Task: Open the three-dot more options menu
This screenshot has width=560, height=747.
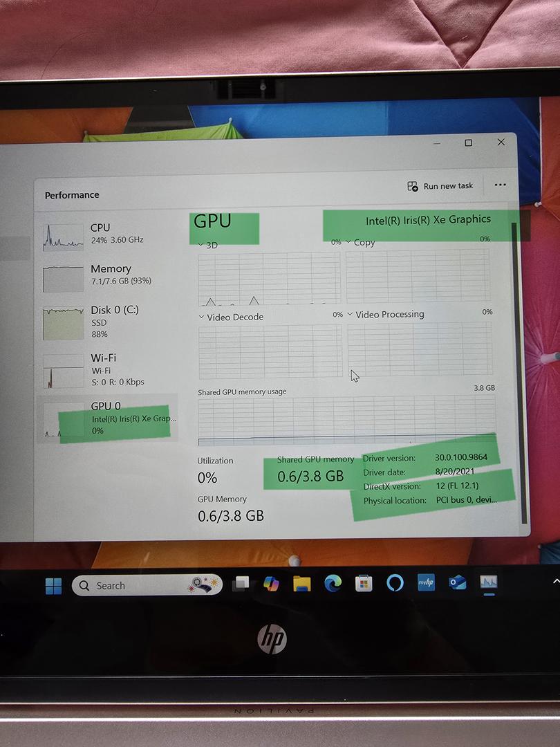Action: click(500, 185)
